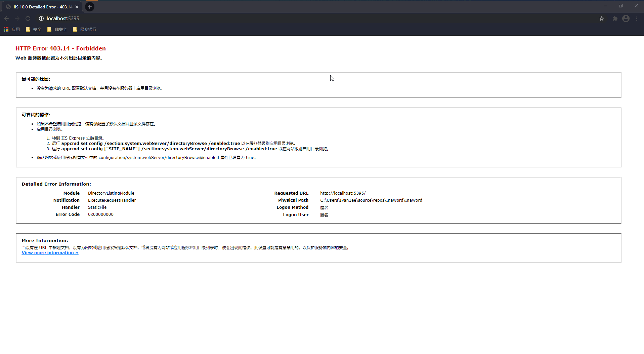Click the back navigation arrow
This screenshot has width=644, height=354.
point(6,18)
